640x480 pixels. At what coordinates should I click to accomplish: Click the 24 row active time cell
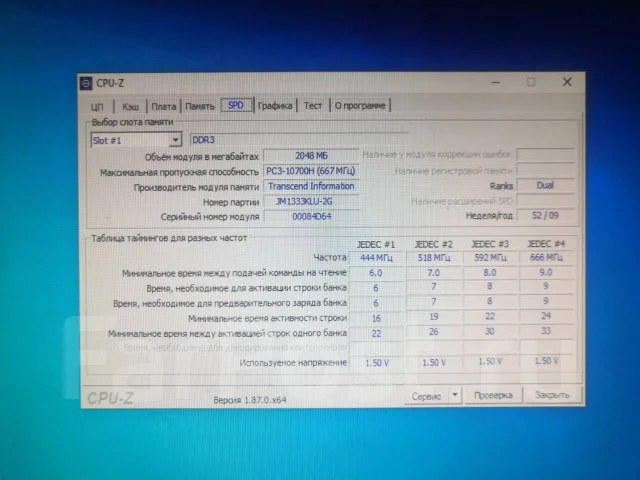(x=546, y=316)
